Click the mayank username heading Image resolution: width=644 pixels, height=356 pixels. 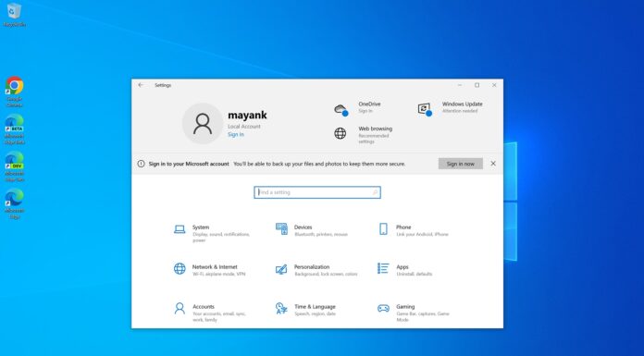pyautogui.click(x=247, y=115)
